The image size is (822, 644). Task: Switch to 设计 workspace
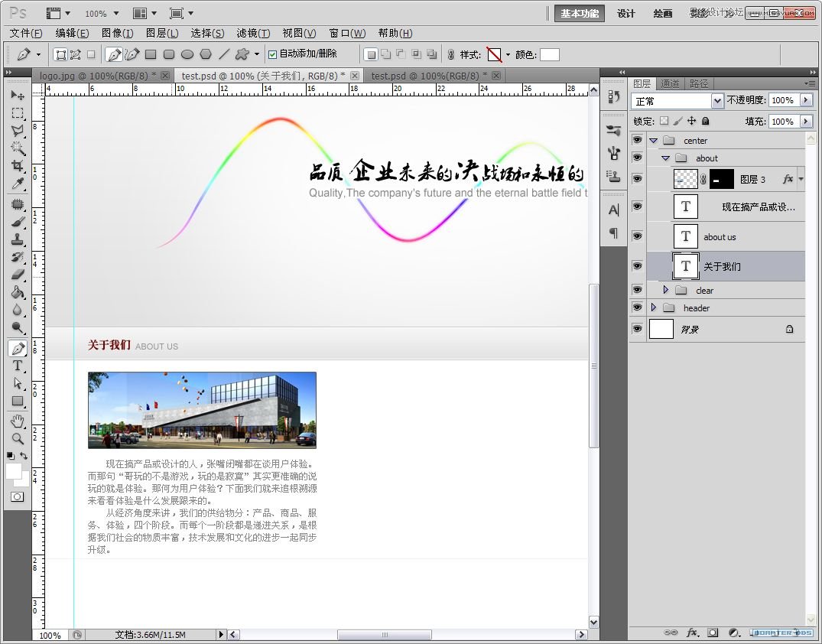626,13
